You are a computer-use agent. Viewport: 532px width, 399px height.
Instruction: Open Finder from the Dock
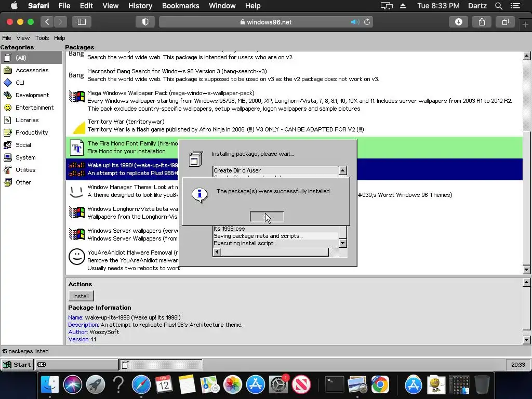pos(50,384)
